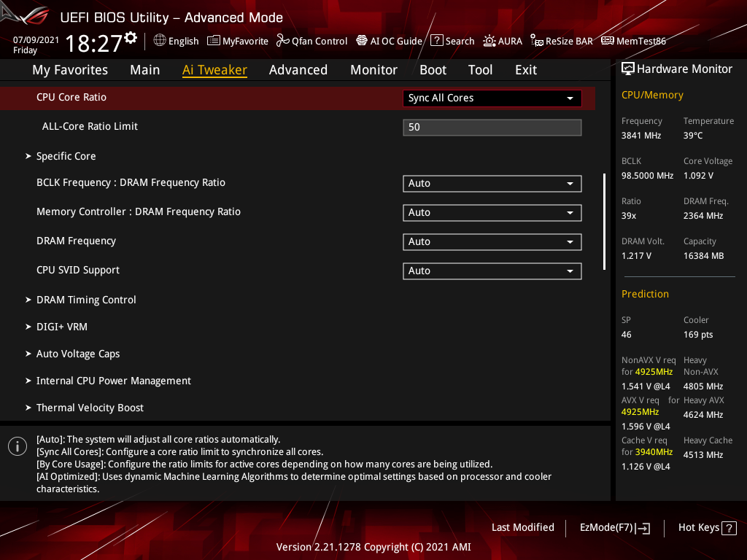Image resolution: width=747 pixels, height=560 pixels.
Task: Open BCLK Frequency : DRAM Frequency Ratio dropdown
Action: [x=492, y=183]
